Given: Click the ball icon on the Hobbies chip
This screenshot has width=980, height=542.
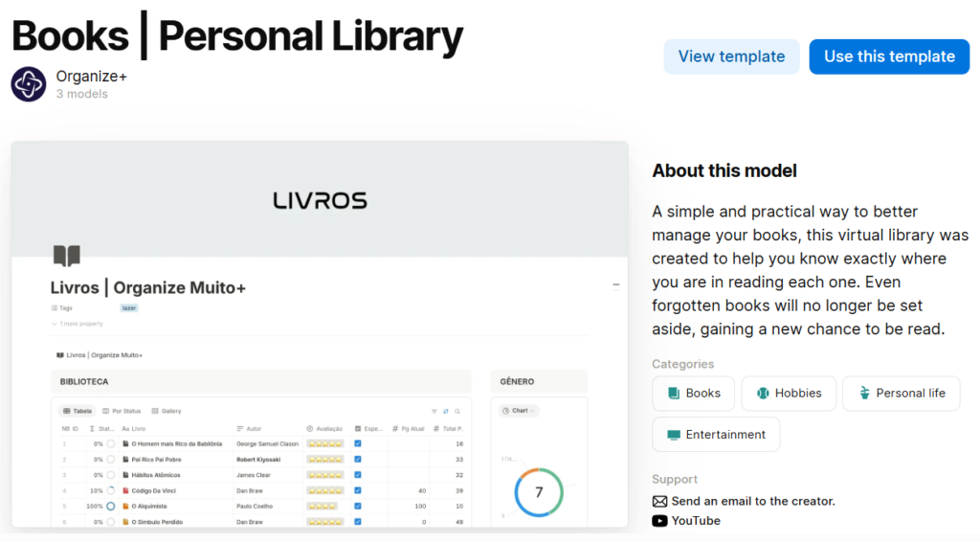Looking at the screenshot, I should 763,394.
